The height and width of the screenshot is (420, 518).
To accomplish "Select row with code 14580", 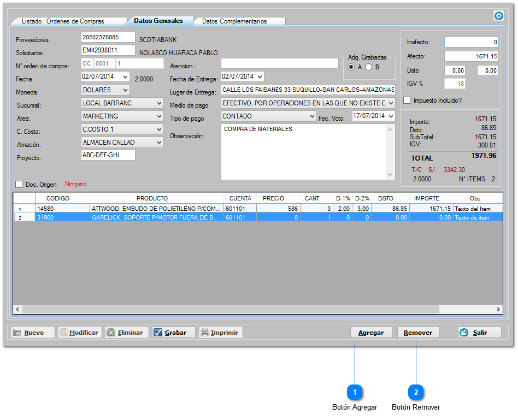I will (258, 209).
